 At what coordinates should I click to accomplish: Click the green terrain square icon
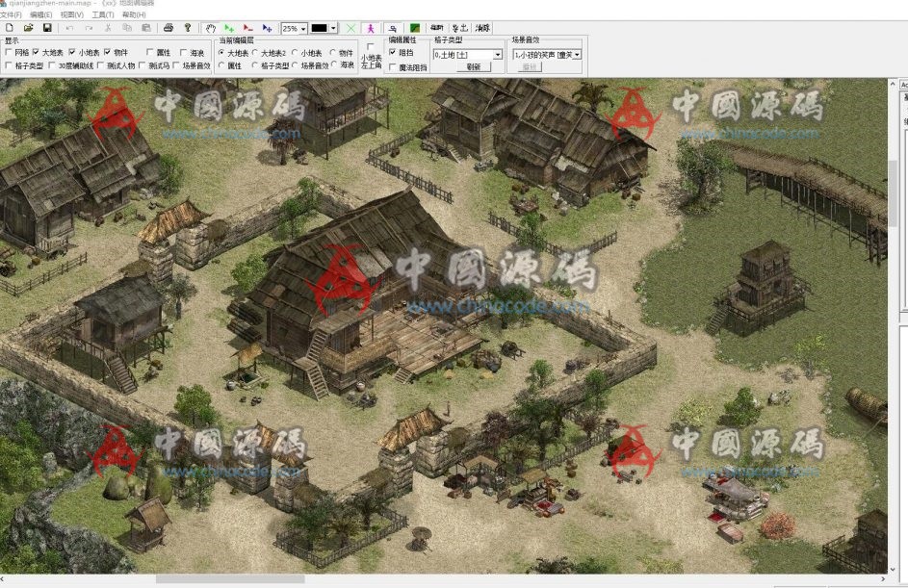(x=414, y=29)
